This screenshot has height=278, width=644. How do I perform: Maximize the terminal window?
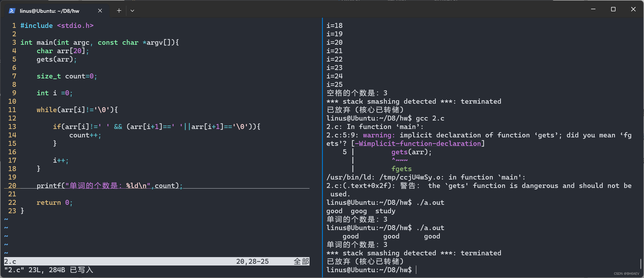tap(613, 9)
